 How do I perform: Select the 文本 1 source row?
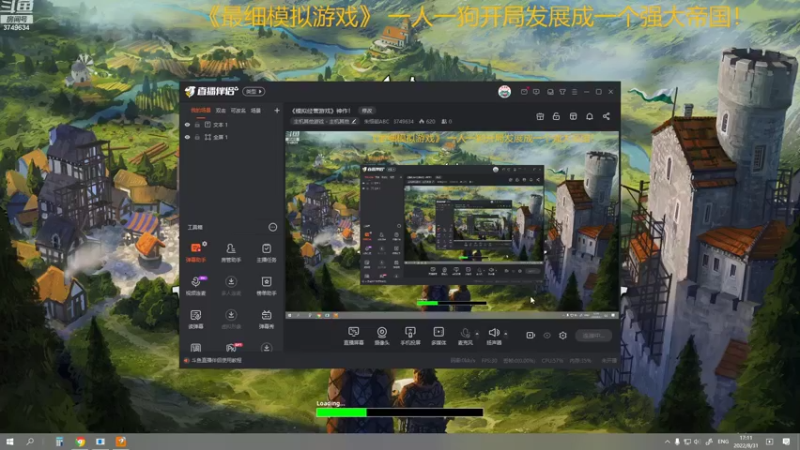[x=232, y=124]
